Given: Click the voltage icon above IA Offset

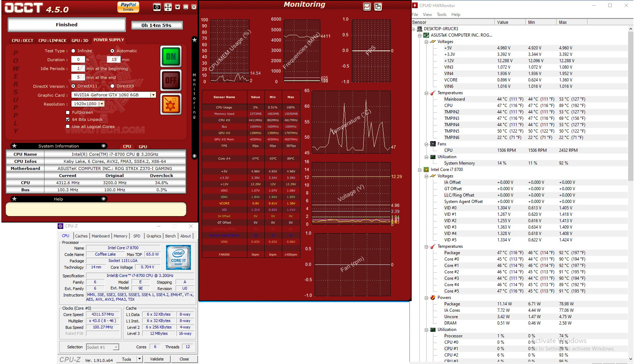Looking at the screenshot, I should coord(433,176).
